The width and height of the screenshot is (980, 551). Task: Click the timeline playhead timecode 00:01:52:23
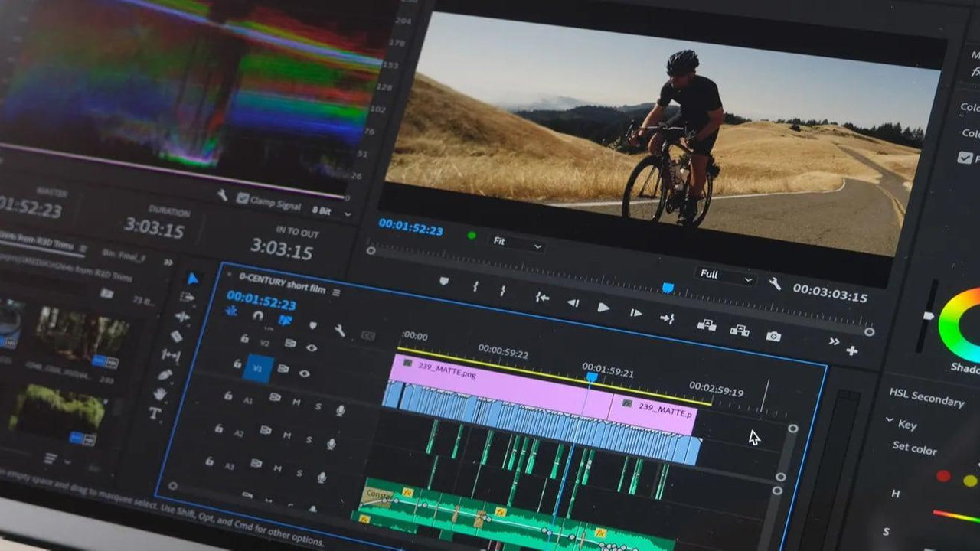point(260,300)
